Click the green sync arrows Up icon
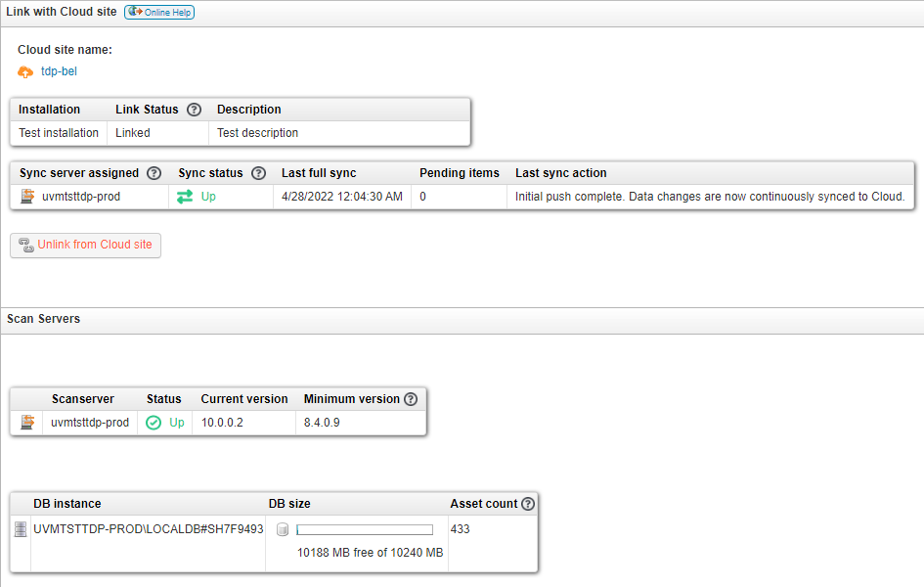This screenshot has height=587, width=924. (185, 196)
